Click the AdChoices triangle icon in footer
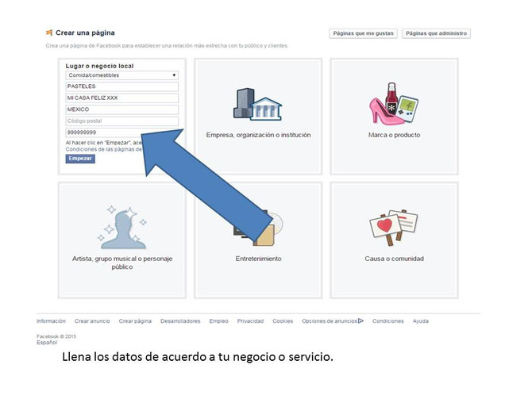The width and height of the screenshot is (532, 399). [x=360, y=320]
